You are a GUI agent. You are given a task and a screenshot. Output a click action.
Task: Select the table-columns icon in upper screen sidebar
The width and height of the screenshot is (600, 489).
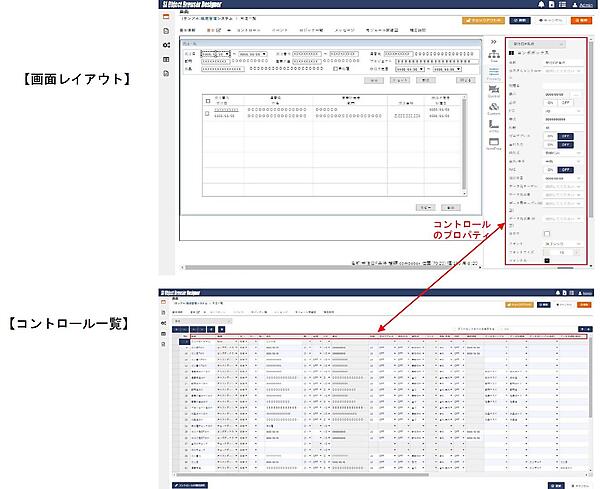166,59
